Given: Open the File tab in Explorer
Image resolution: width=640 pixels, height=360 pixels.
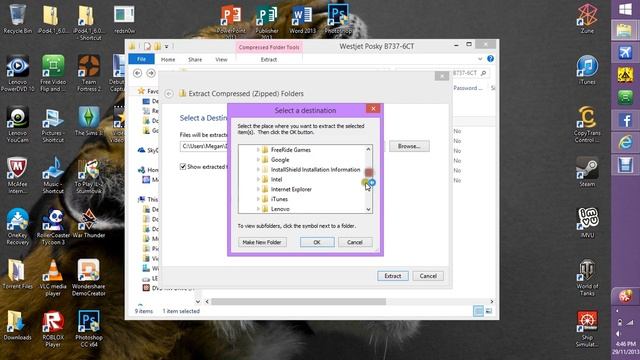Looking at the screenshot, I should [141, 59].
